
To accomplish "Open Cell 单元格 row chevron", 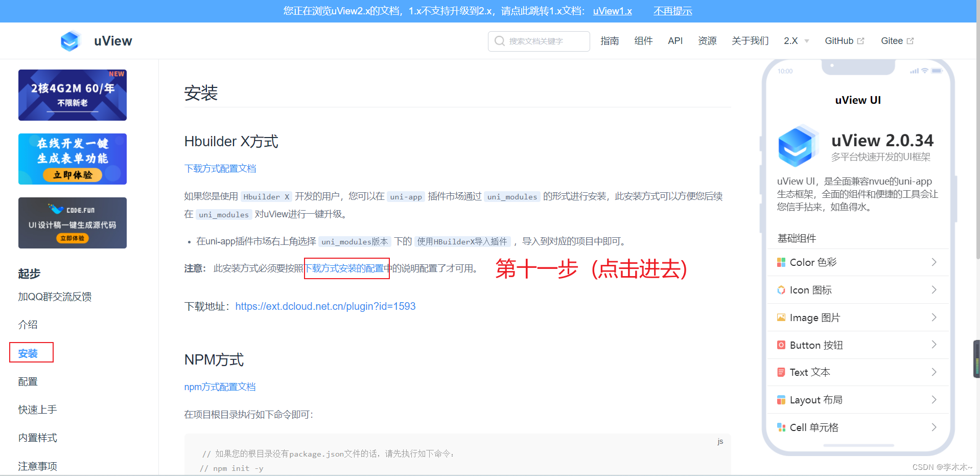I will coord(934,427).
